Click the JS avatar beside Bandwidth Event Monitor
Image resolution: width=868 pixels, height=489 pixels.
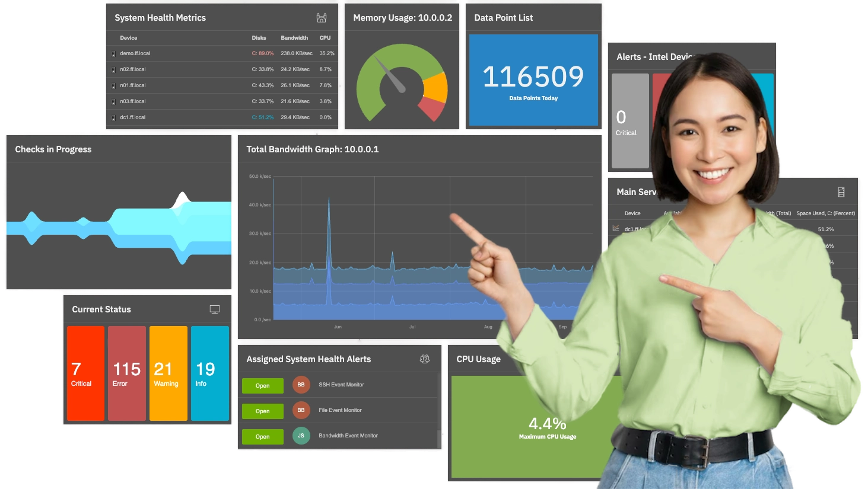pyautogui.click(x=301, y=435)
